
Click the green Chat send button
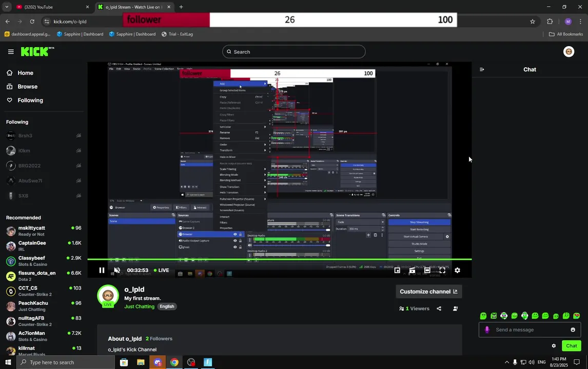pos(571,346)
